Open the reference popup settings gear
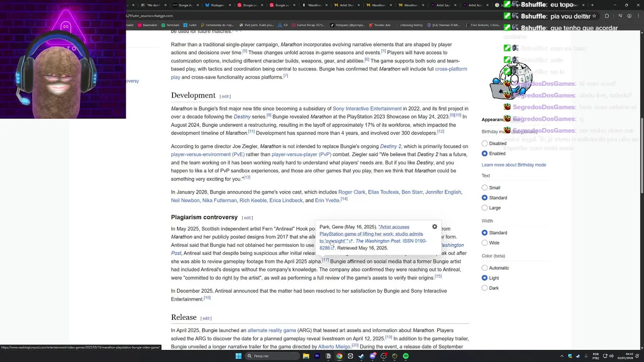Screen dimensions: 644x362 pos(435,227)
